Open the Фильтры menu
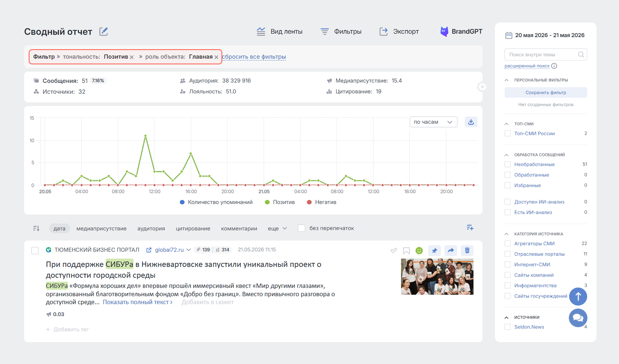The image size is (619, 364). (x=341, y=31)
